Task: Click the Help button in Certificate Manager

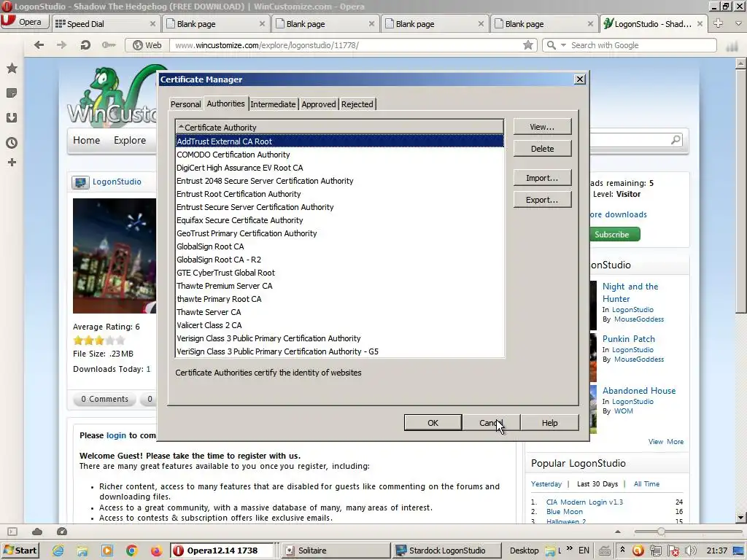Action: 549,423
